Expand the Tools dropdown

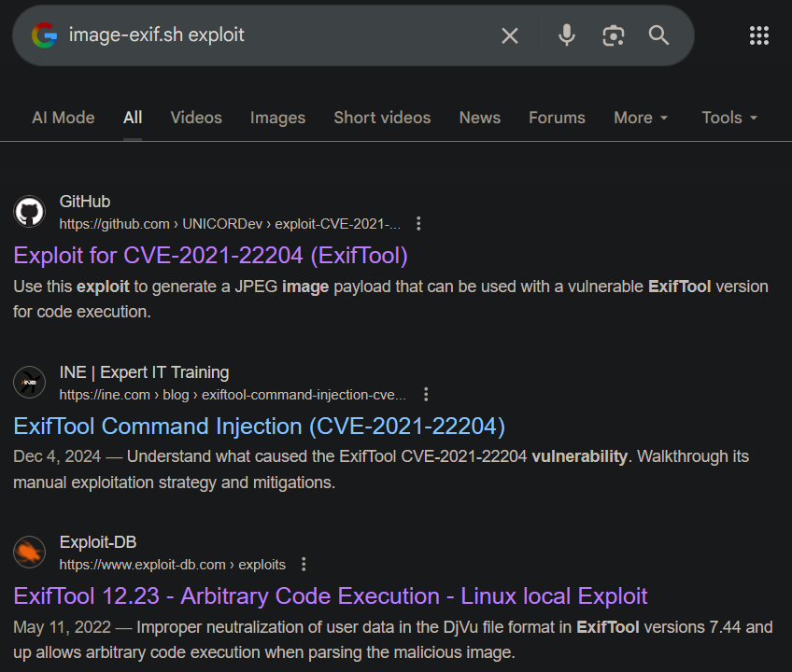tap(729, 118)
